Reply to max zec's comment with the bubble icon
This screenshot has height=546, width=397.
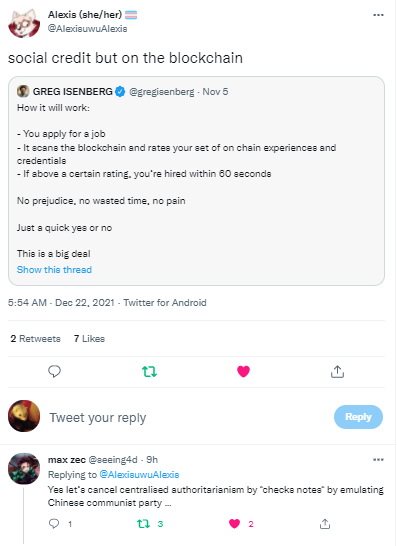click(x=54, y=523)
